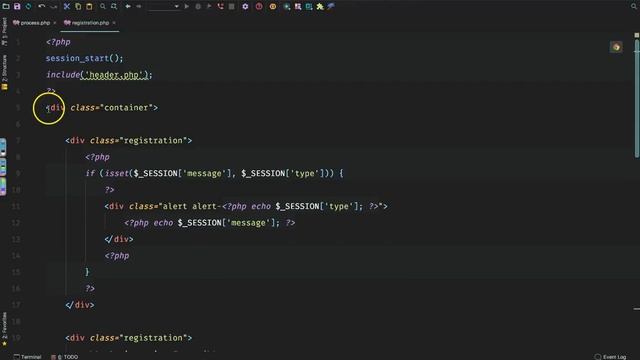The image size is (640, 360).
Task: Click the orange circular toolbar icon
Action: click(273, 7)
